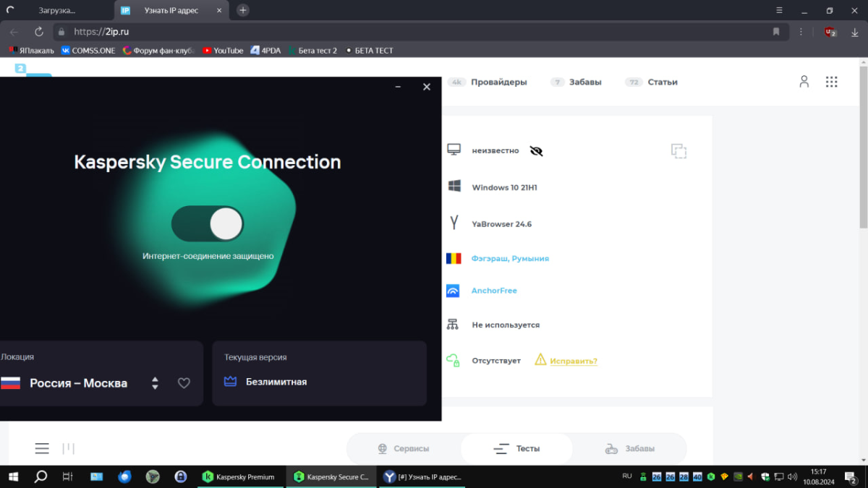The width and height of the screenshot is (868, 488).
Task: Open the Windows Start menu
Action: point(13,476)
